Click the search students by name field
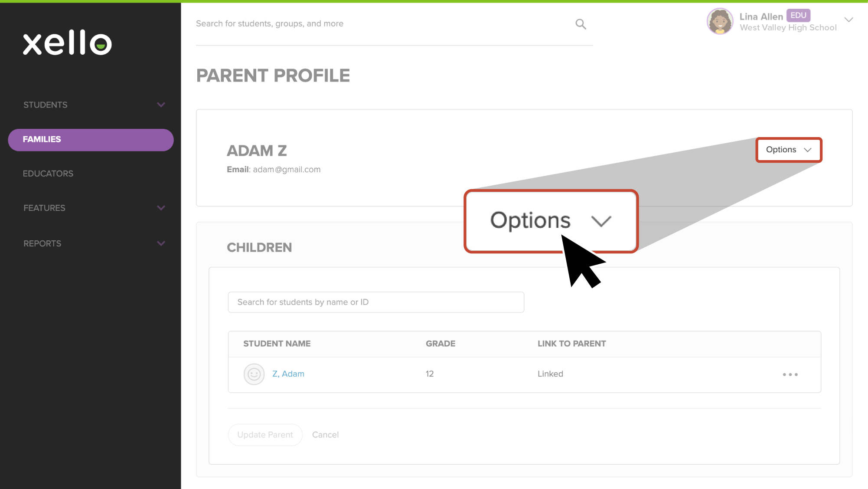The width and height of the screenshot is (868, 489). (x=376, y=302)
